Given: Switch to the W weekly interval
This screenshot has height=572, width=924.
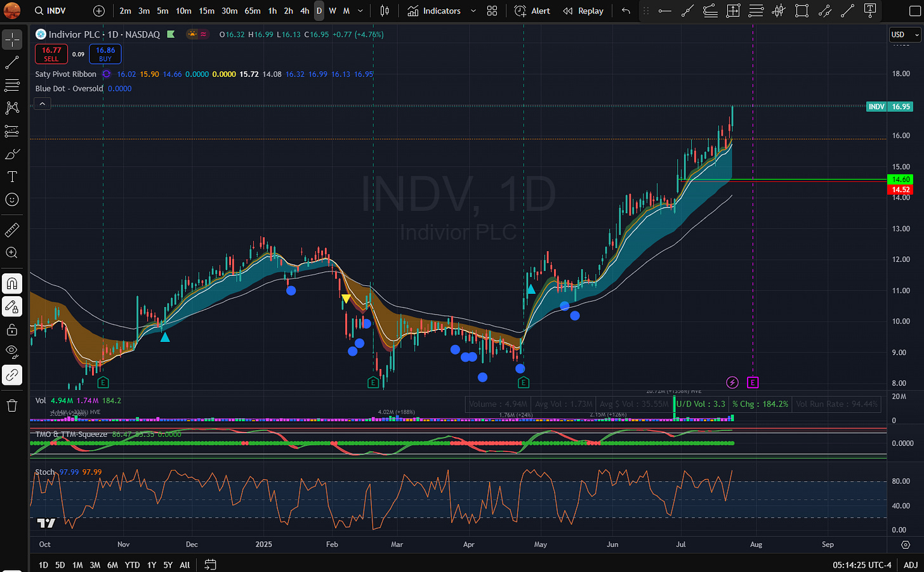Looking at the screenshot, I should coord(333,11).
